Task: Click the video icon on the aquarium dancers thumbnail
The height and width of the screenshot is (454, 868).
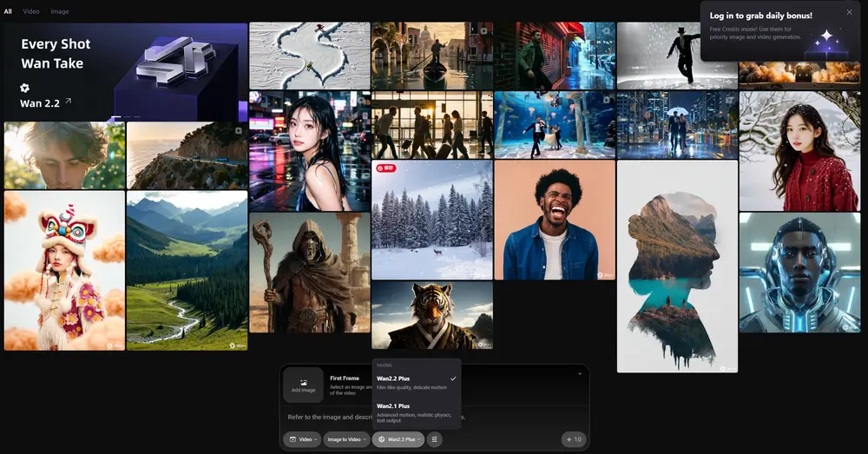Action: [606, 99]
